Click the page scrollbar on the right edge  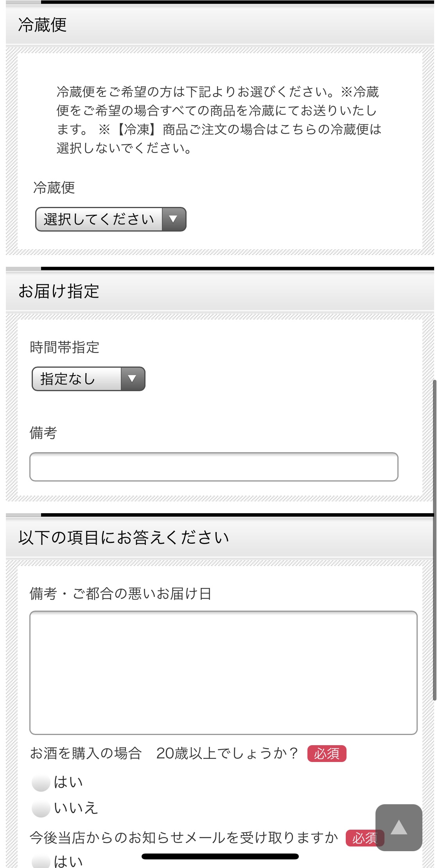click(x=435, y=540)
